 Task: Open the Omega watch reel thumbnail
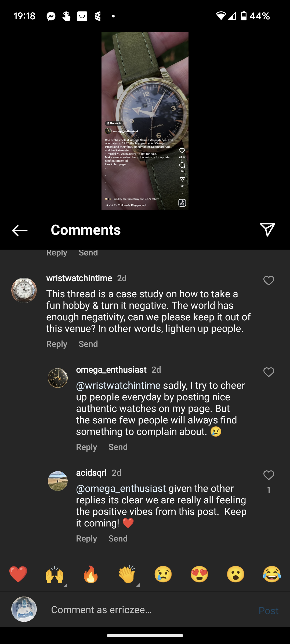coord(145,121)
